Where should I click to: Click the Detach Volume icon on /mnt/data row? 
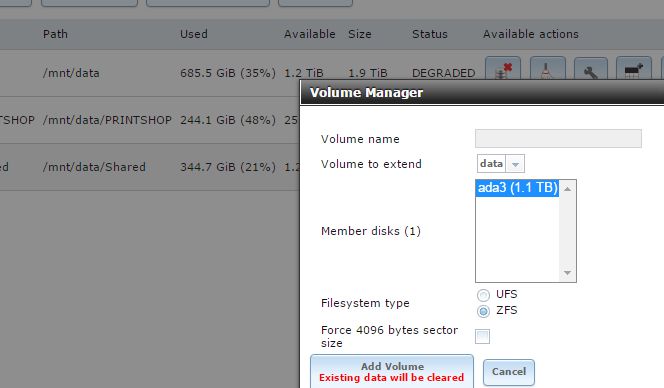point(503,68)
